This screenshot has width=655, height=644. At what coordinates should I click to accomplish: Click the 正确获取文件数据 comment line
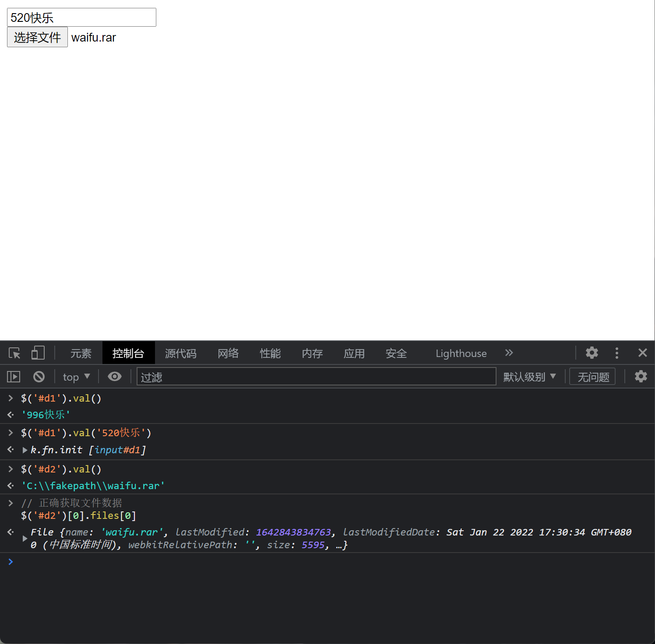[x=72, y=503]
